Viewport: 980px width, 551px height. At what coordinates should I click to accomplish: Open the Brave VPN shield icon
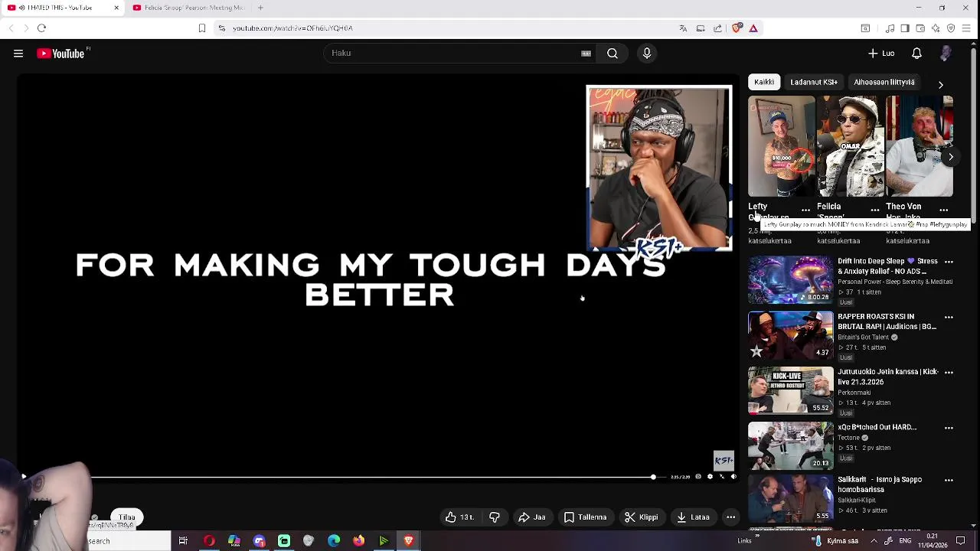[951, 28]
